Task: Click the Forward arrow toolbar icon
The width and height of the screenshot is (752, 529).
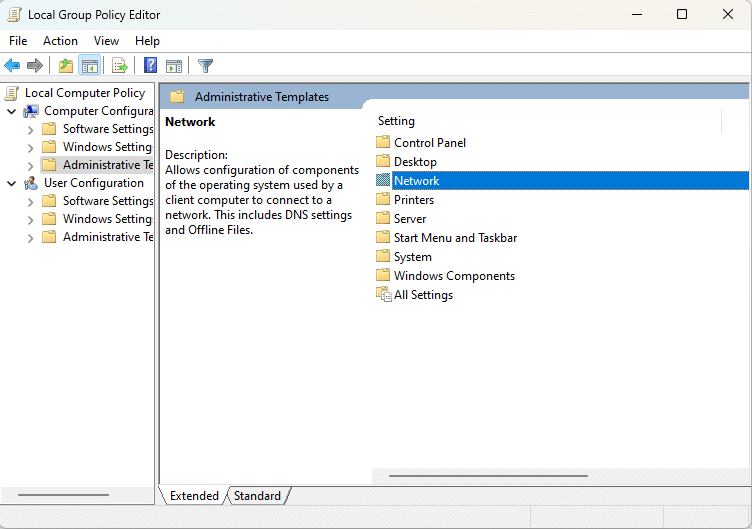Action: point(35,66)
